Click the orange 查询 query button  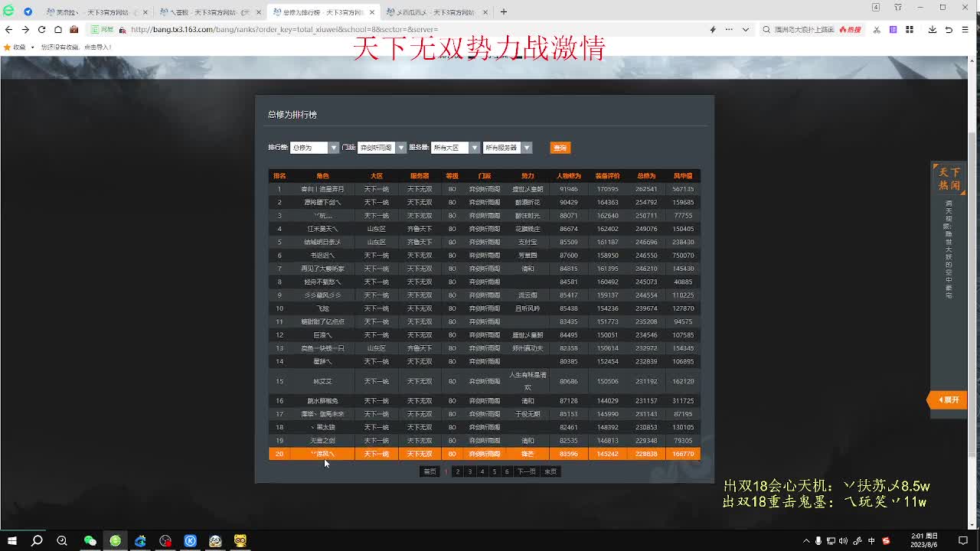[560, 148]
